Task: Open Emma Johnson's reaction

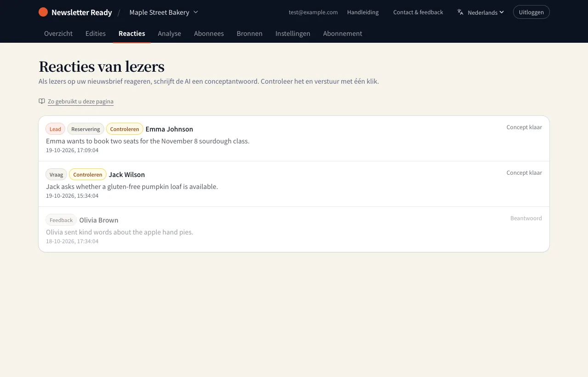Action: 294,138
